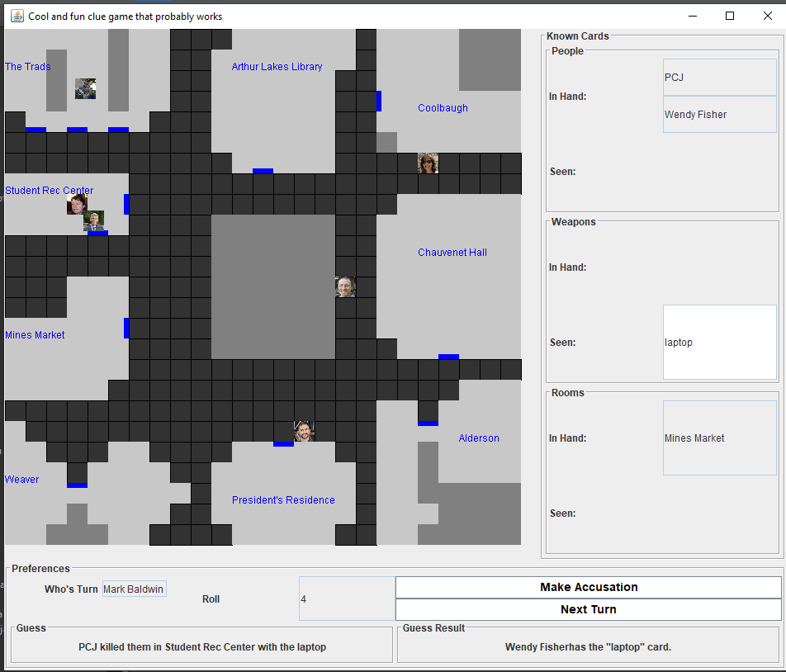Click the Who's Turn field showing Mark Baldwin
Image resolution: width=786 pixels, height=672 pixels.
click(x=134, y=589)
